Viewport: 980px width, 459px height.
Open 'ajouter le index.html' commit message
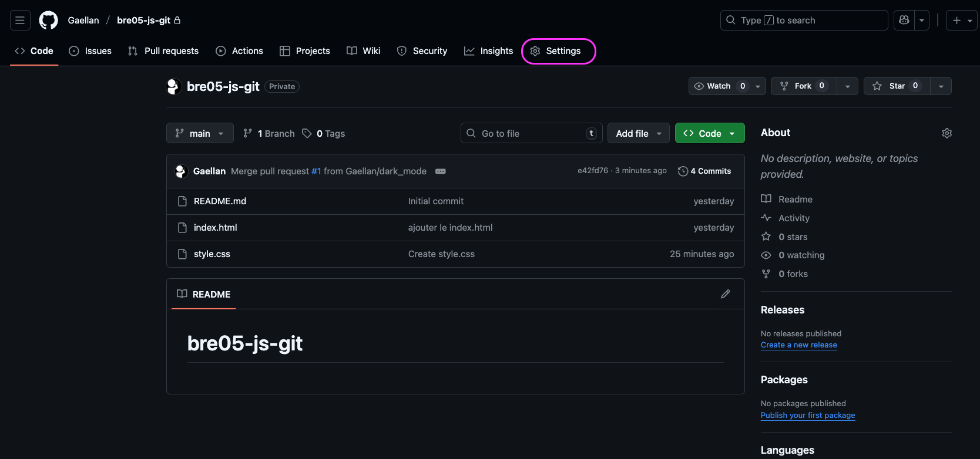click(451, 228)
